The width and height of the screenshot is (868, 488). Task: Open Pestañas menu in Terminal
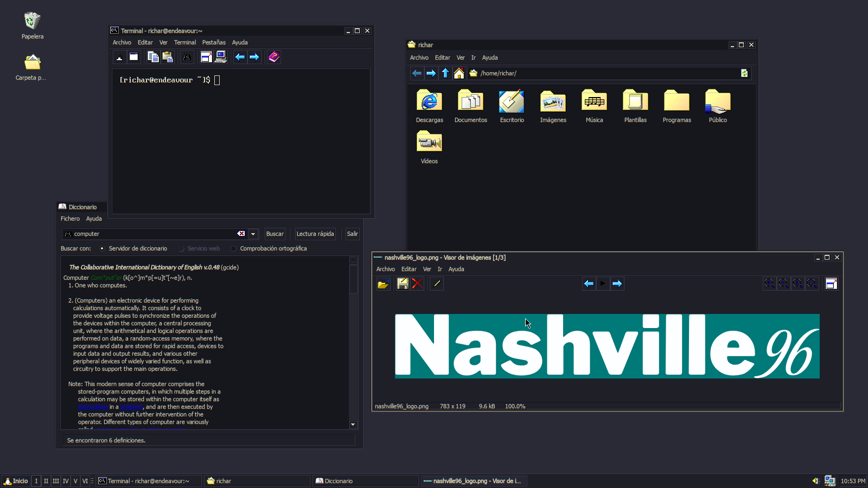click(214, 42)
